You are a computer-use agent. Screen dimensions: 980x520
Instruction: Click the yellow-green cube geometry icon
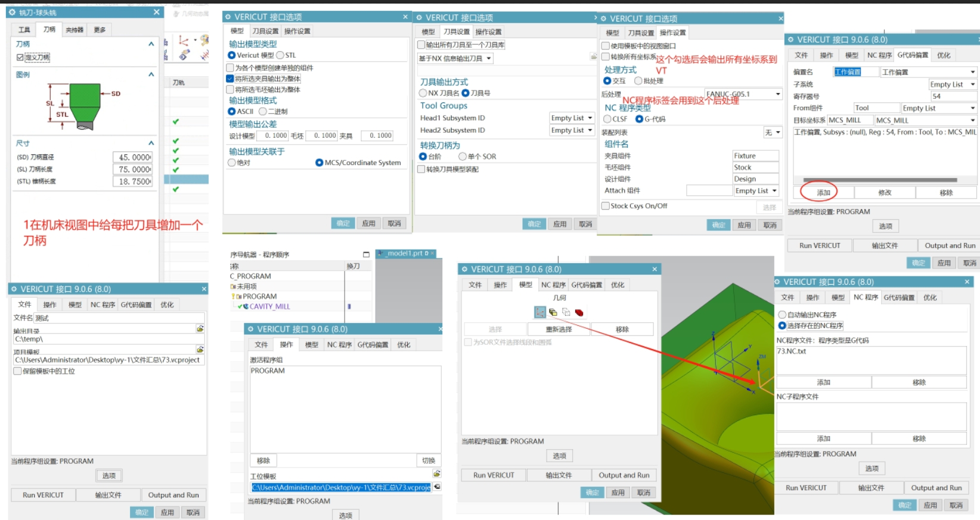click(553, 312)
